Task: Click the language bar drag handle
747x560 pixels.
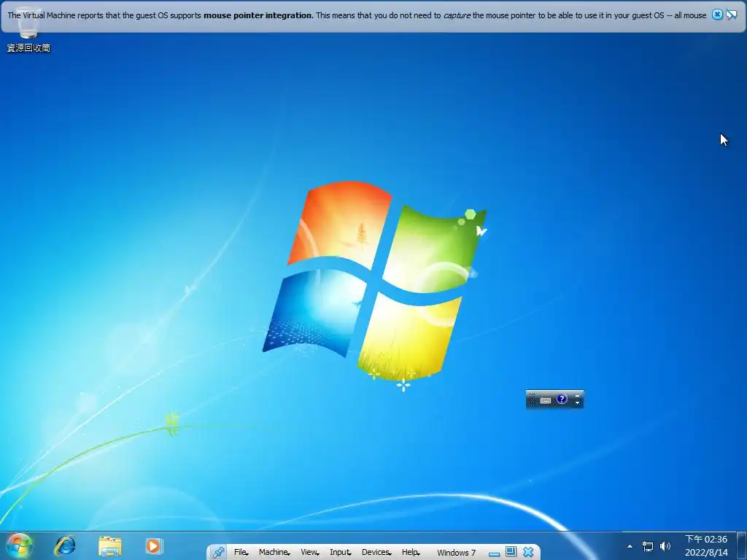Action: click(532, 399)
